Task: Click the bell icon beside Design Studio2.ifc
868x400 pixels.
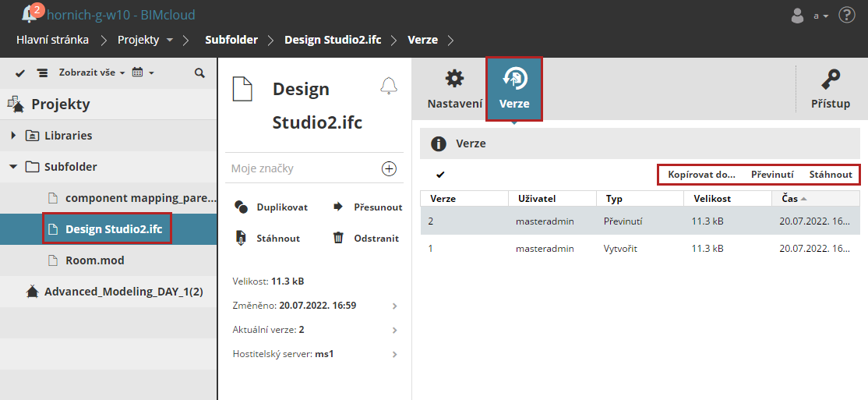Action: pyautogui.click(x=388, y=87)
